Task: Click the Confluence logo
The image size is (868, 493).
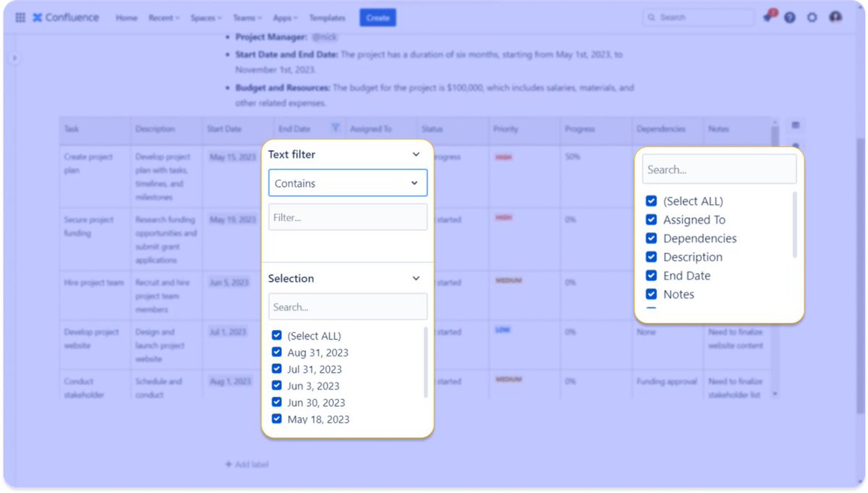Action: coord(66,17)
